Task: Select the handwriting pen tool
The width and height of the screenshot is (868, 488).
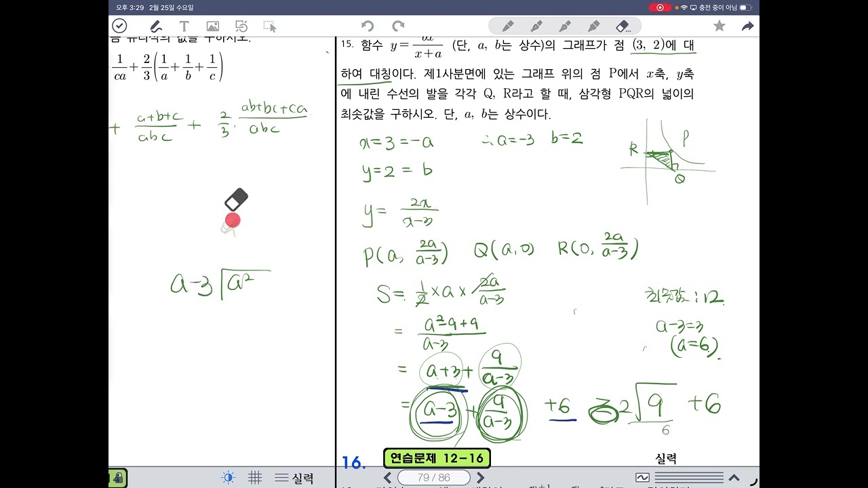Action: [155, 26]
